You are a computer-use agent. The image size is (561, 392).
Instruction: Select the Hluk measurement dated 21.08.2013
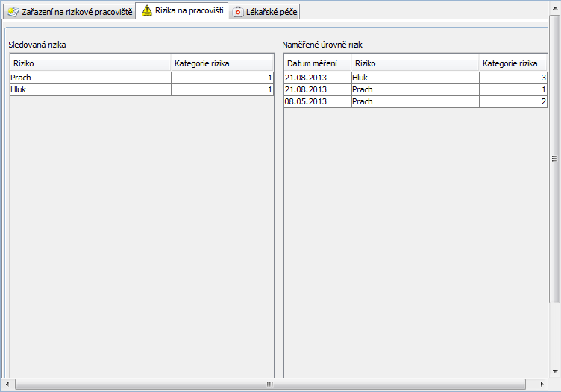pyautogui.click(x=414, y=78)
